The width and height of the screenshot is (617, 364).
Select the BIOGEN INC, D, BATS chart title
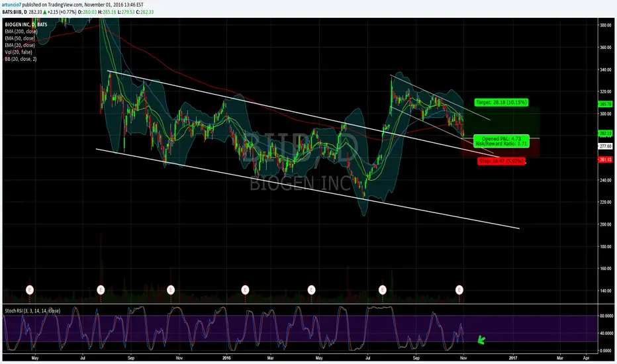26,24
